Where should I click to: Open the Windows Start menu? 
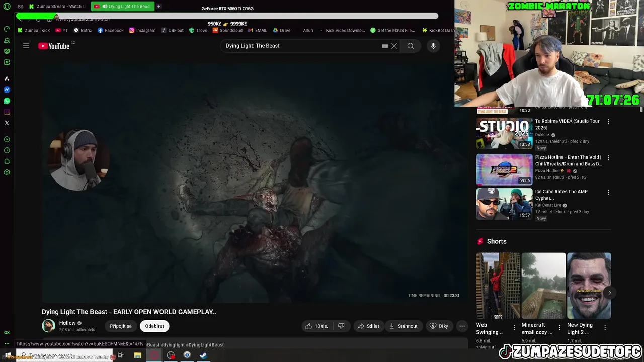click(8, 355)
